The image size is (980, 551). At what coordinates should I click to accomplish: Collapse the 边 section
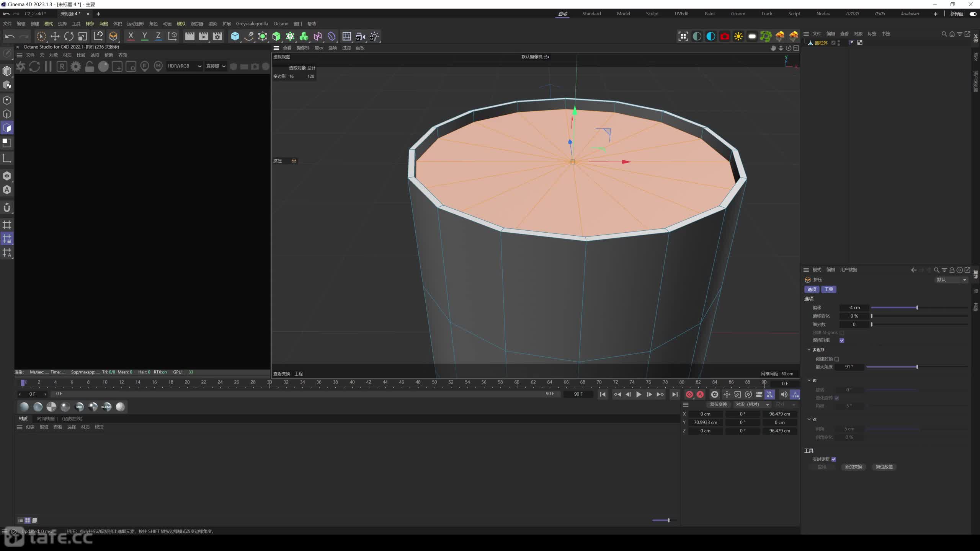click(809, 380)
